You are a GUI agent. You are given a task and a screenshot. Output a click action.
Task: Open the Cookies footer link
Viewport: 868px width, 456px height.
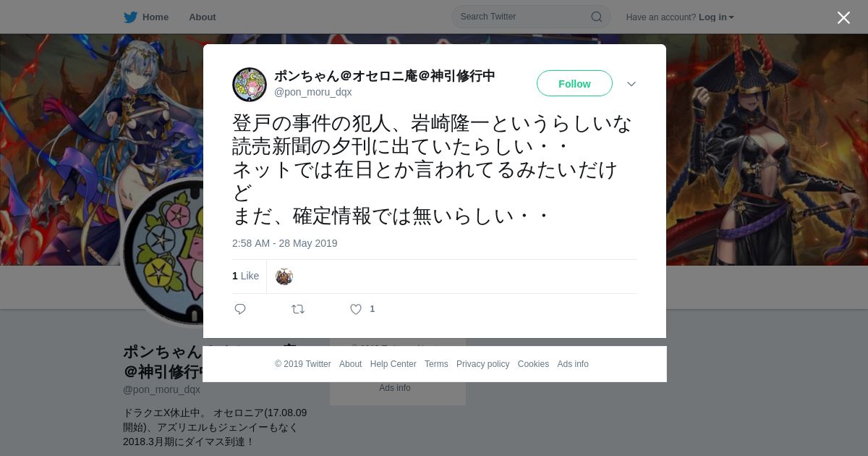click(533, 364)
